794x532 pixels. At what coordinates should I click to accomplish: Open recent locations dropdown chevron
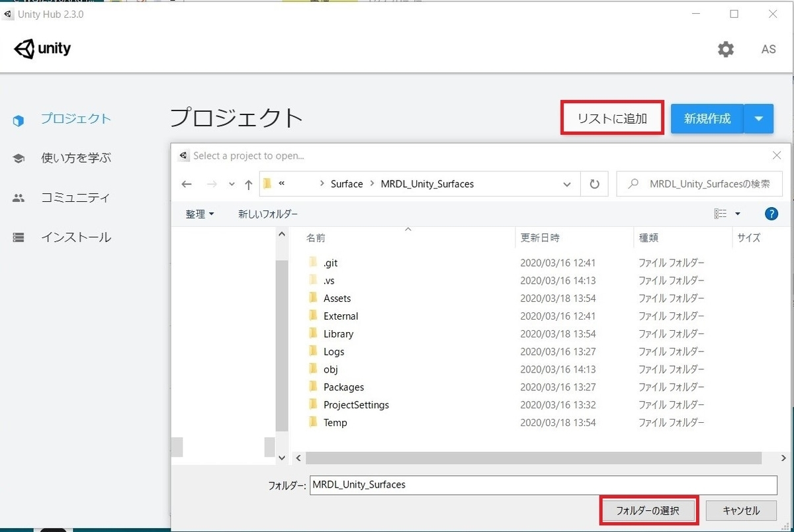pos(232,185)
